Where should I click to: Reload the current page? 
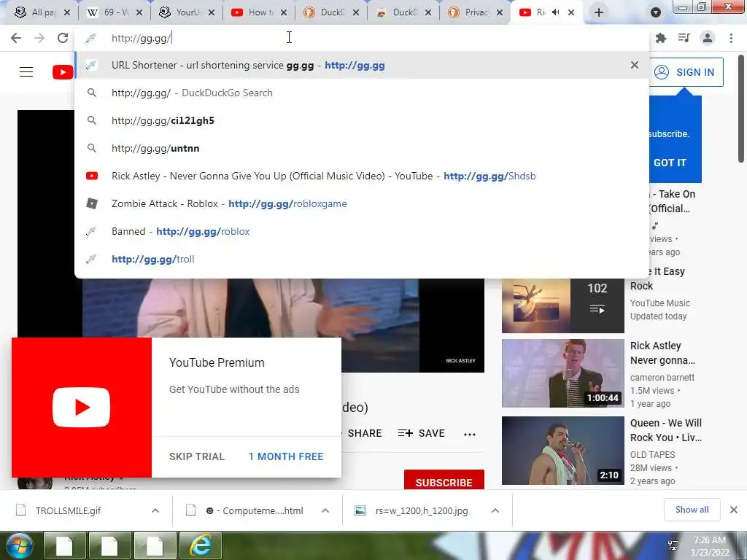click(x=63, y=38)
